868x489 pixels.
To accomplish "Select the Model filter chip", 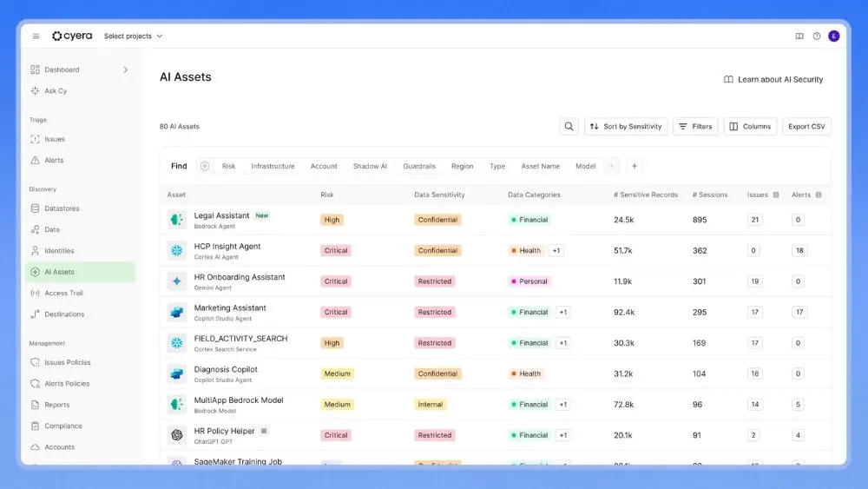I will [585, 166].
